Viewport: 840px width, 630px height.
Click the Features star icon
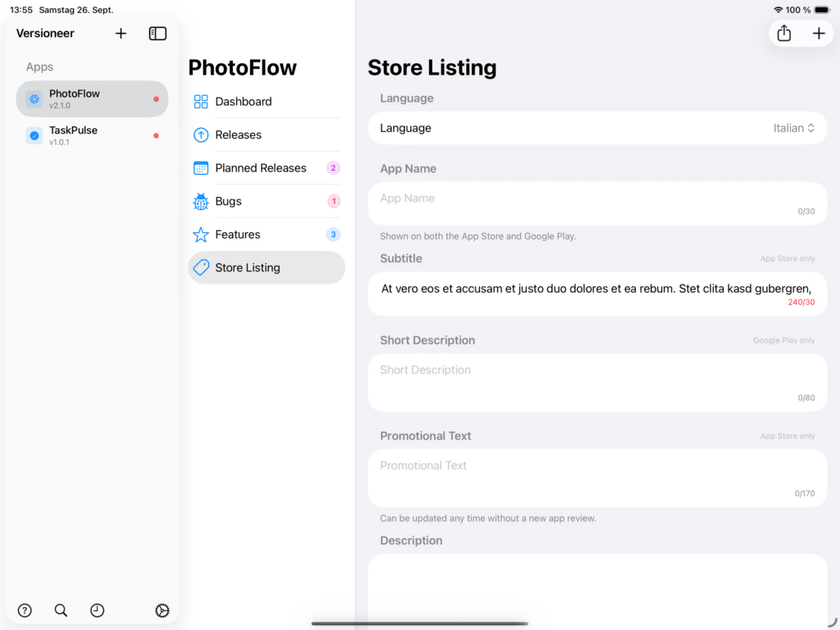pyautogui.click(x=201, y=235)
